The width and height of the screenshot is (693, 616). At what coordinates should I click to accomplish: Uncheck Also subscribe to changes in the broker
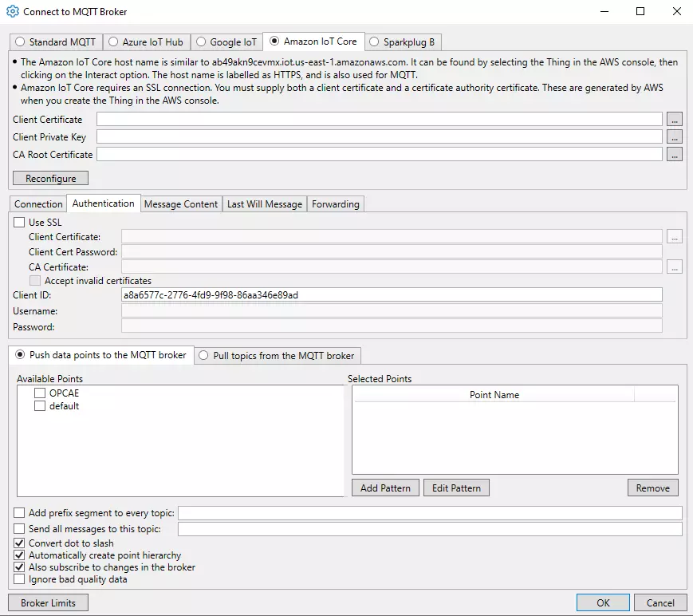19,567
